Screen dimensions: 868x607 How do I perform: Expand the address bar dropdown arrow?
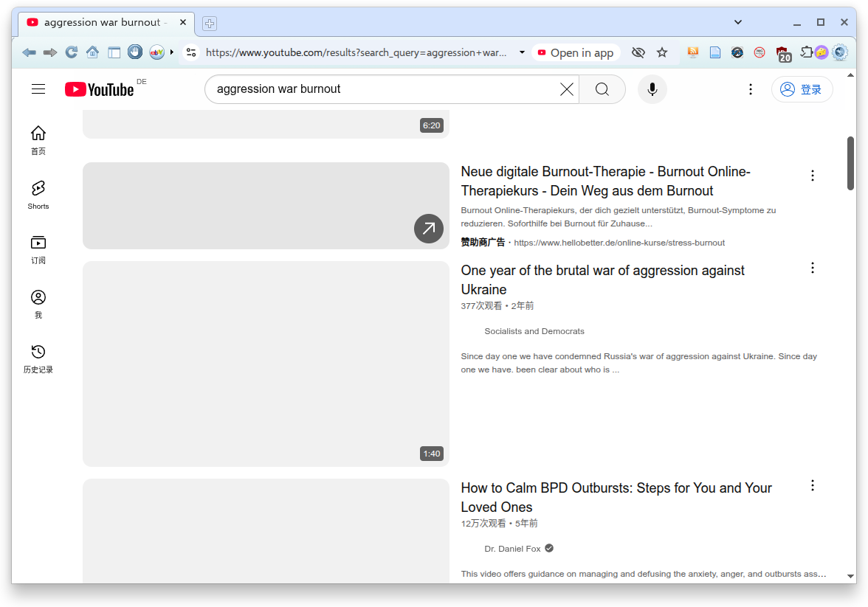522,52
